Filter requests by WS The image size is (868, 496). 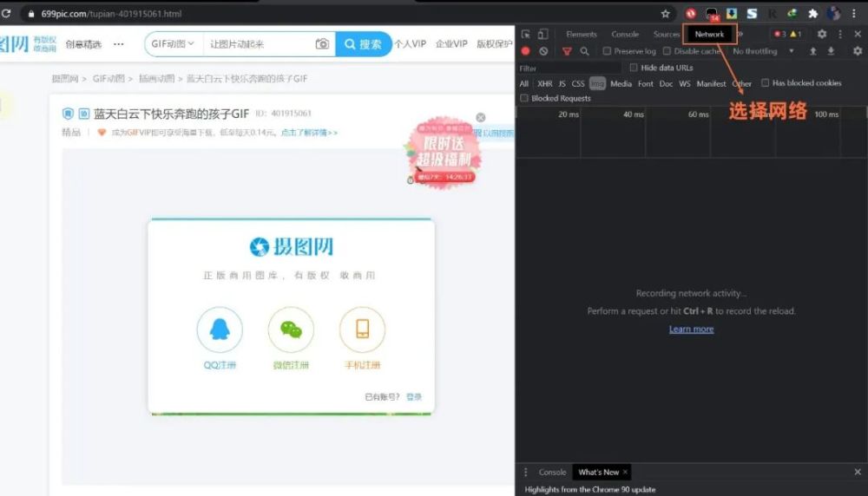pyautogui.click(x=685, y=83)
